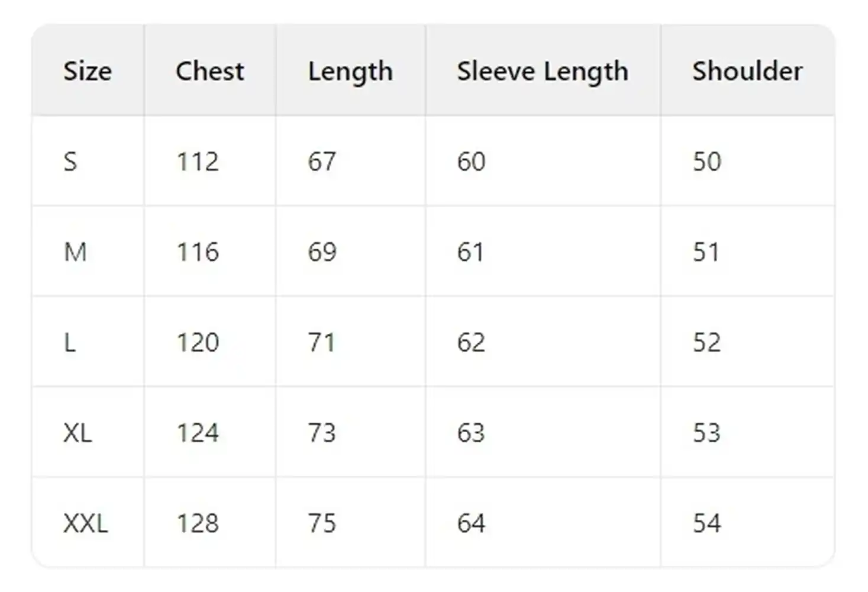
Task: Select the Length column header
Action: coord(350,72)
